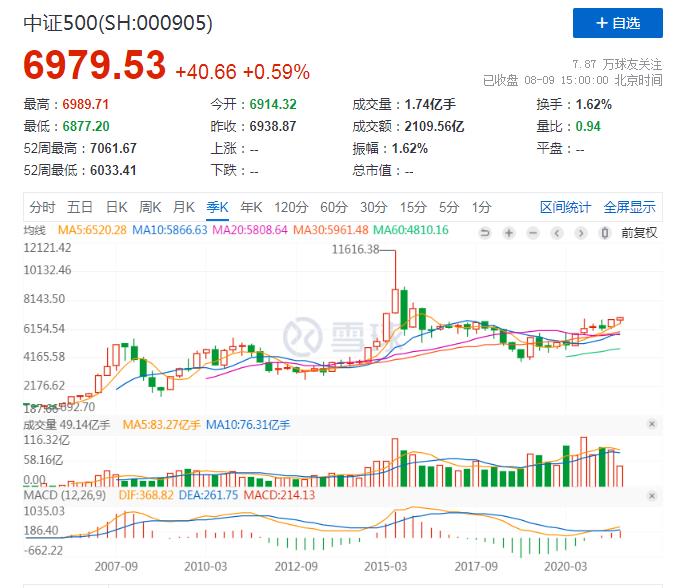Click the 中证500(SH:000905) title
692x588 pixels.
[118, 23]
